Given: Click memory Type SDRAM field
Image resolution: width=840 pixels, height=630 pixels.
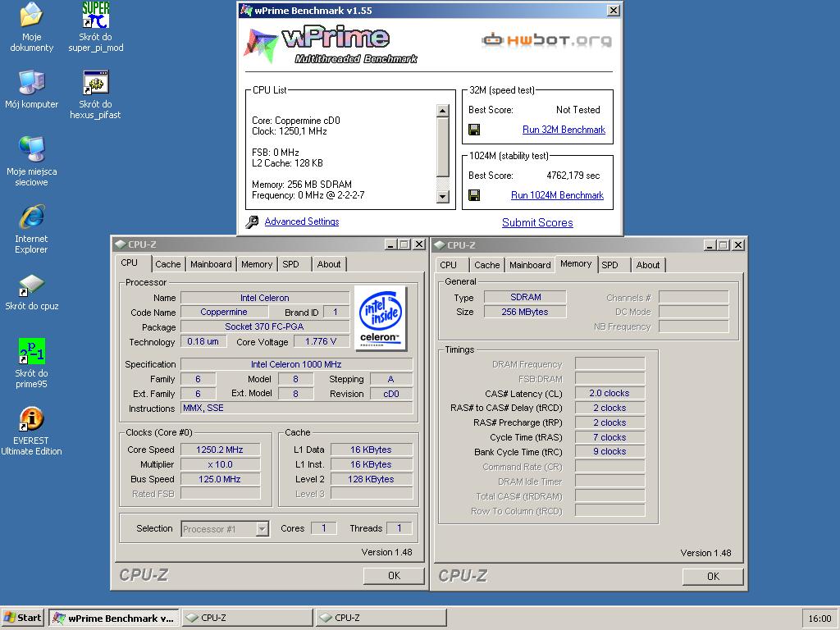Looking at the screenshot, I should (x=525, y=297).
